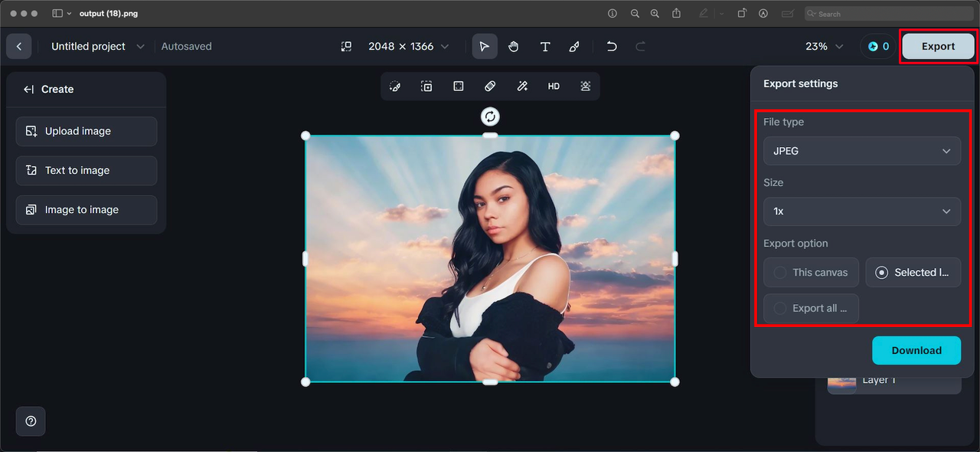Select the arrow pointer tool
Viewport: 980px width, 452px height.
(485, 46)
